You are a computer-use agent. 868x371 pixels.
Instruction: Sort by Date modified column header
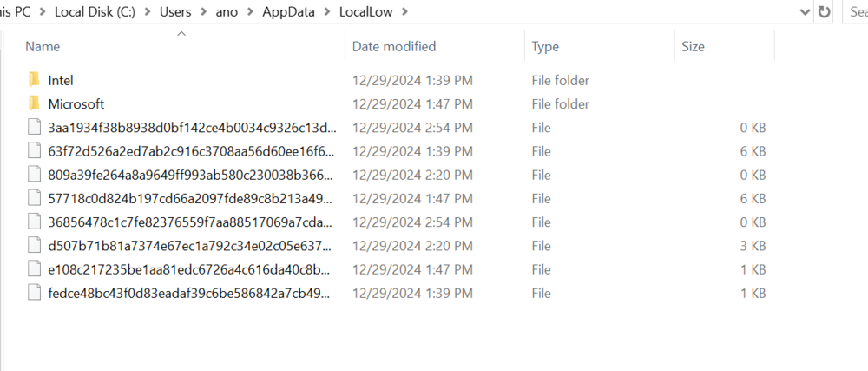click(394, 47)
